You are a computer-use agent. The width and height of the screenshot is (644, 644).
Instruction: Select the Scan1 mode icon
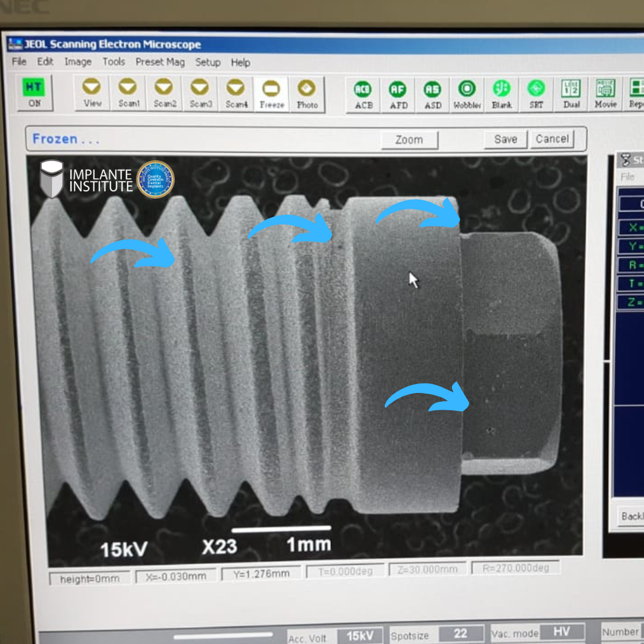tap(128, 94)
